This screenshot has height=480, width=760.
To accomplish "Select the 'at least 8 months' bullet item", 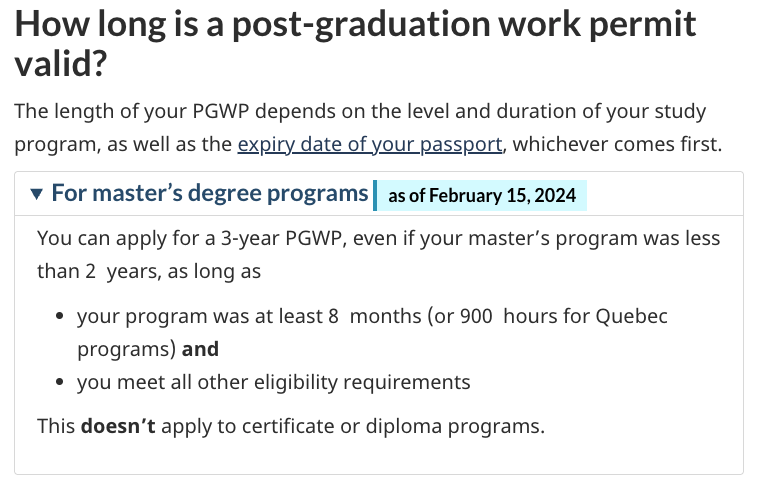I will [372, 333].
